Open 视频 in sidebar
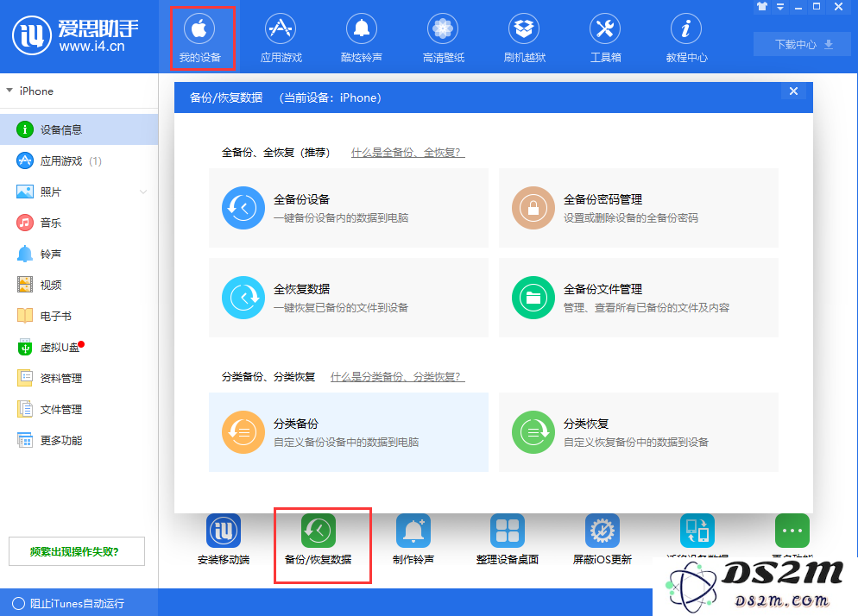 tap(79, 285)
